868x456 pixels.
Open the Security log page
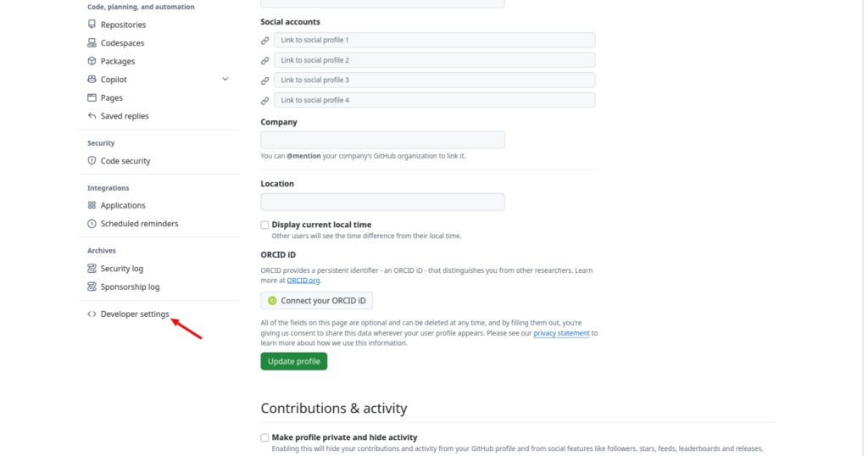click(122, 269)
